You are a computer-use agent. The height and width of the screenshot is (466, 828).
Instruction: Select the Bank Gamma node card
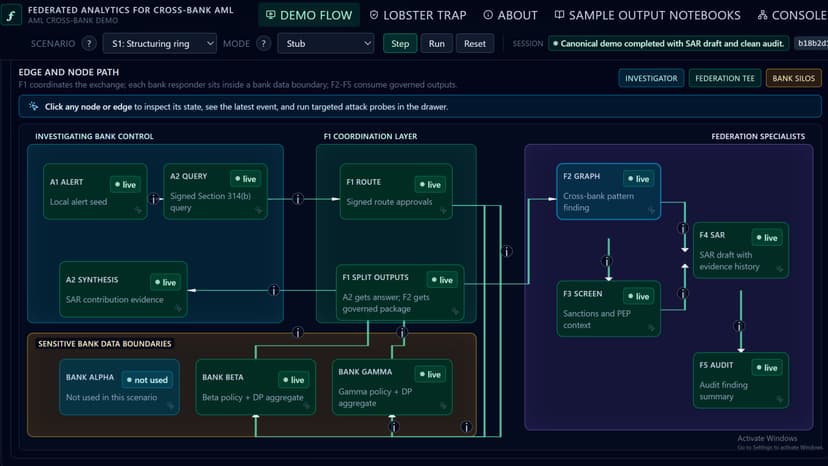point(392,387)
